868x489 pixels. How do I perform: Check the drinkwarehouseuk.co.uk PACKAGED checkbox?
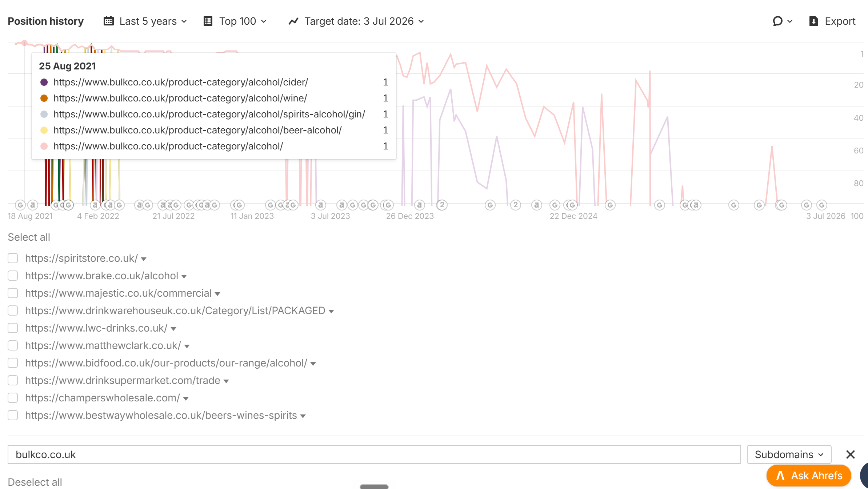(x=13, y=310)
